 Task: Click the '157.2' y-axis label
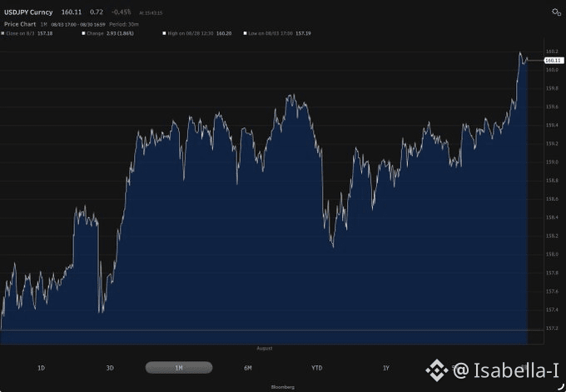pyautogui.click(x=552, y=329)
